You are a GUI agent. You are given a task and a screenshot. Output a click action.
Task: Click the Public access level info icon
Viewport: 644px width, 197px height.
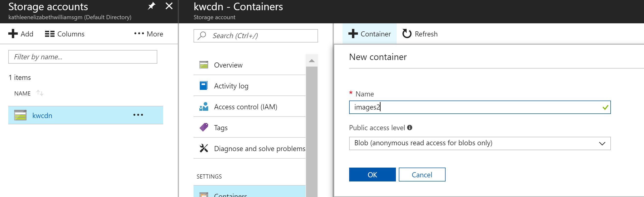click(x=410, y=128)
